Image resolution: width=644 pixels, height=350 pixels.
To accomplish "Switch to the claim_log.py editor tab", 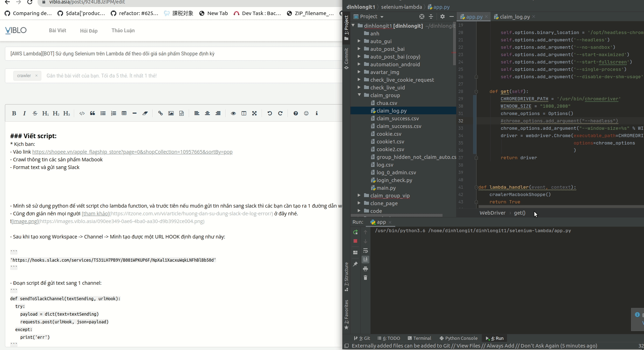I will coord(514,16).
